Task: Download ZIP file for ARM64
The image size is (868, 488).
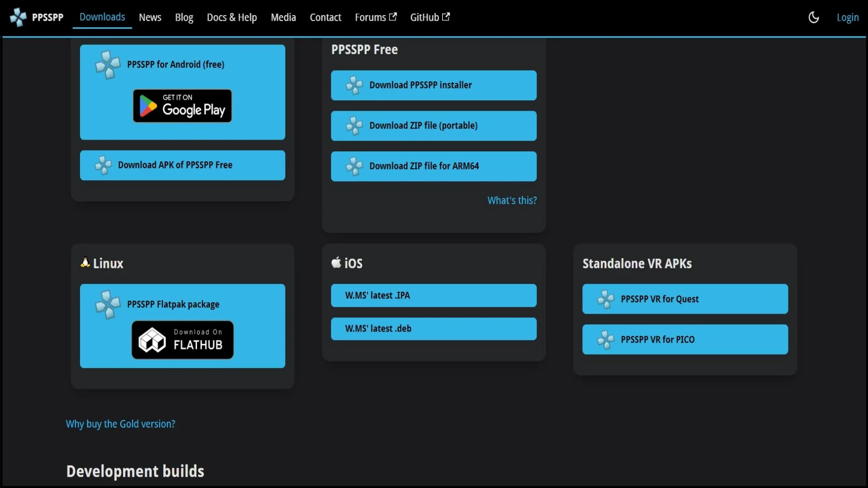Action: pos(434,166)
